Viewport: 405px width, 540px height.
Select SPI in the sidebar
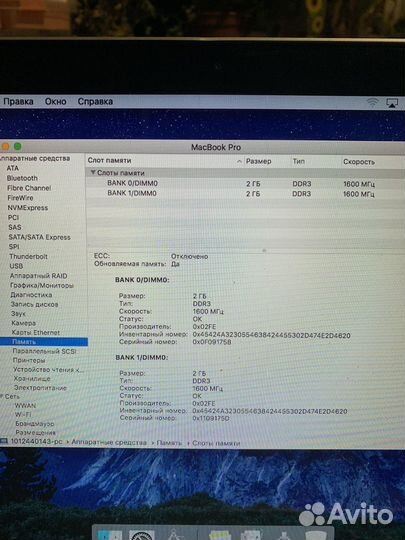tap(14, 247)
